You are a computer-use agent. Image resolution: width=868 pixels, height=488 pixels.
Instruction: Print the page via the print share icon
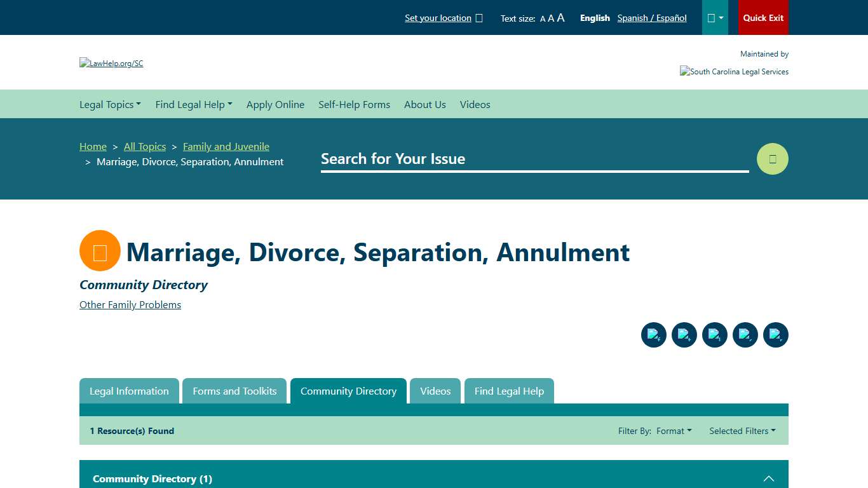tap(776, 335)
